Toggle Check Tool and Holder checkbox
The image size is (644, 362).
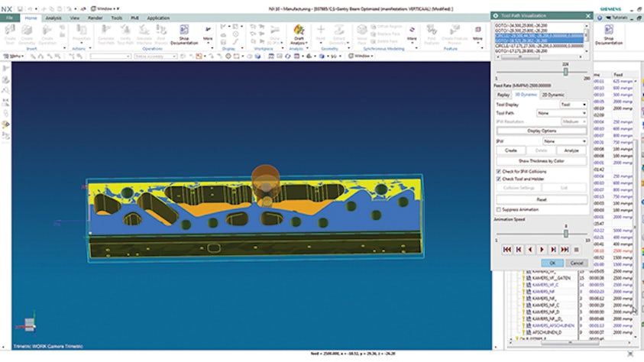click(499, 179)
